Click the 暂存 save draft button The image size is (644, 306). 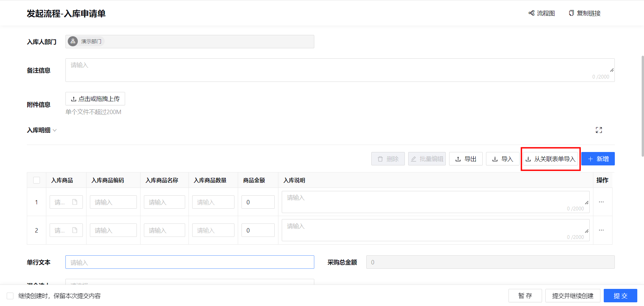[525, 296]
